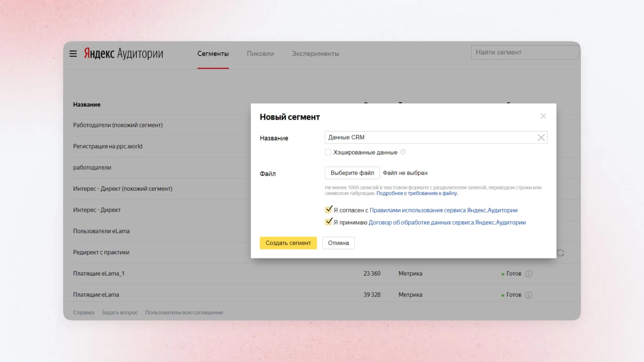
Task: Focus the Найти сегмент search field
Action: [x=524, y=52]
